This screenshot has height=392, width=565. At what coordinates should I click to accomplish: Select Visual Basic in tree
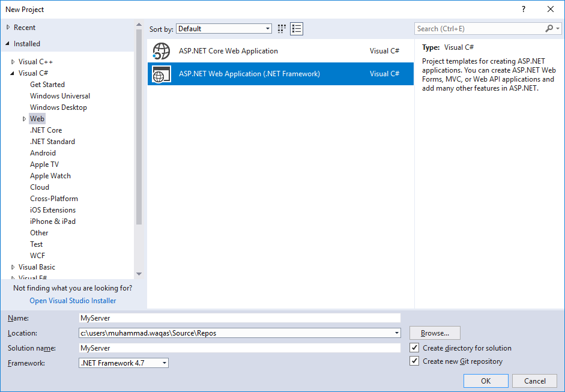click(x=37, y=267)
